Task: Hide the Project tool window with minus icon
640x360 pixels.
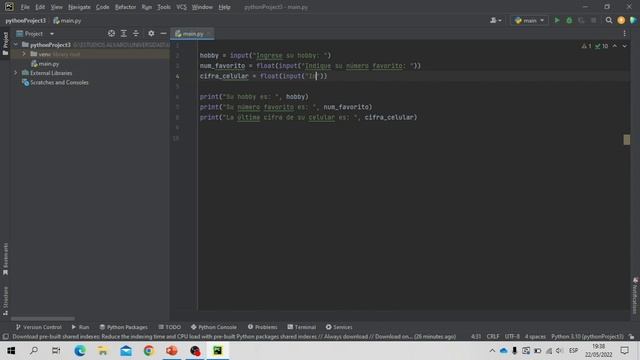Action: (x=163, y=33)
